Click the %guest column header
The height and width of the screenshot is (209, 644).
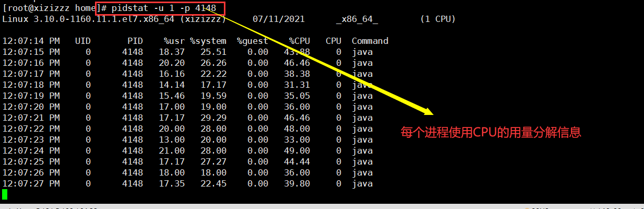[x=253, y=41]
